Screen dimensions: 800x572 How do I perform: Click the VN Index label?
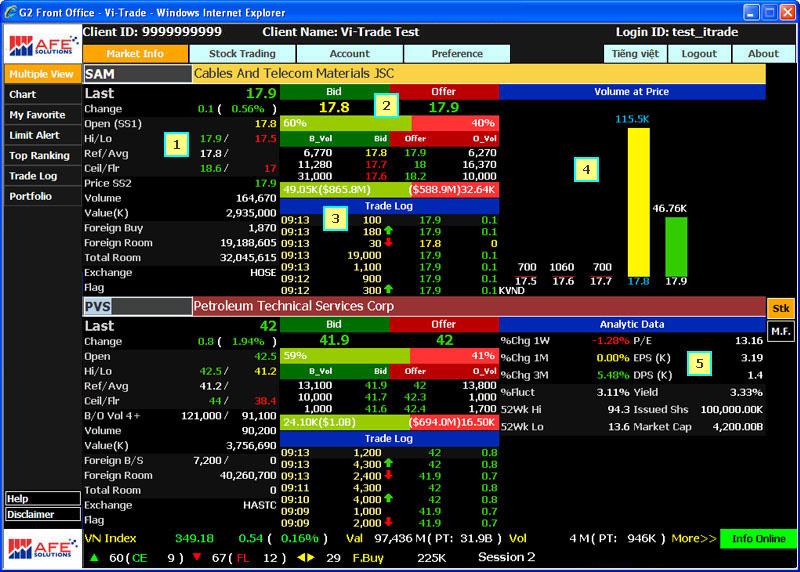[x=110, y=538]
